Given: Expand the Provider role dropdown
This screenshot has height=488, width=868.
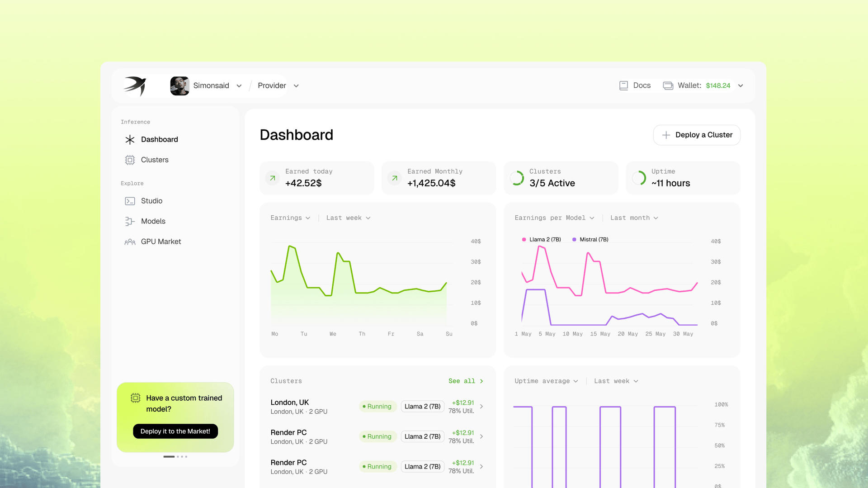Looking at the screenshot, I should coord(278,86).
